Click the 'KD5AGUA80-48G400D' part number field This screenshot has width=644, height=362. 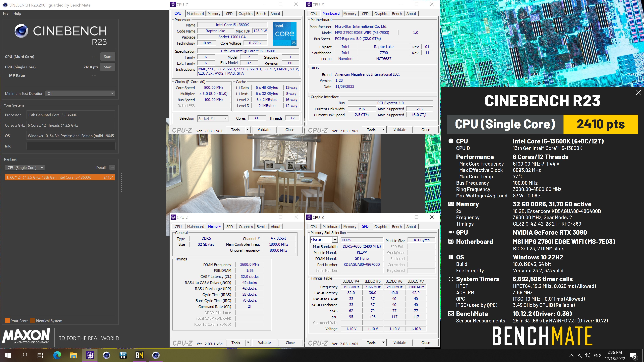point(362,264)
